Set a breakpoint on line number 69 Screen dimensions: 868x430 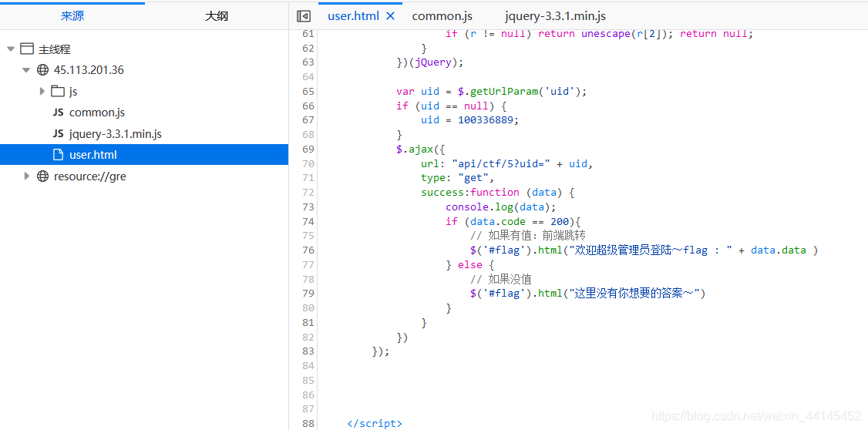point(308,149)
